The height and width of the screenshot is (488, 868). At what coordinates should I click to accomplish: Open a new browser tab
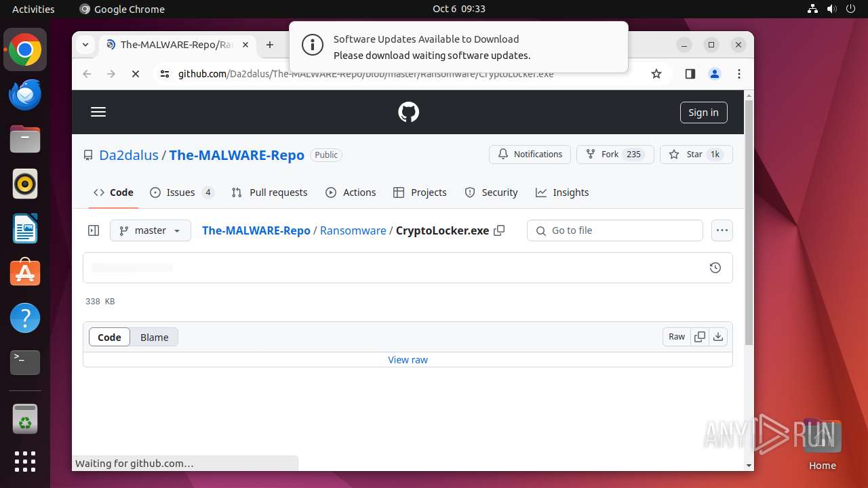(x=270, y=45)
